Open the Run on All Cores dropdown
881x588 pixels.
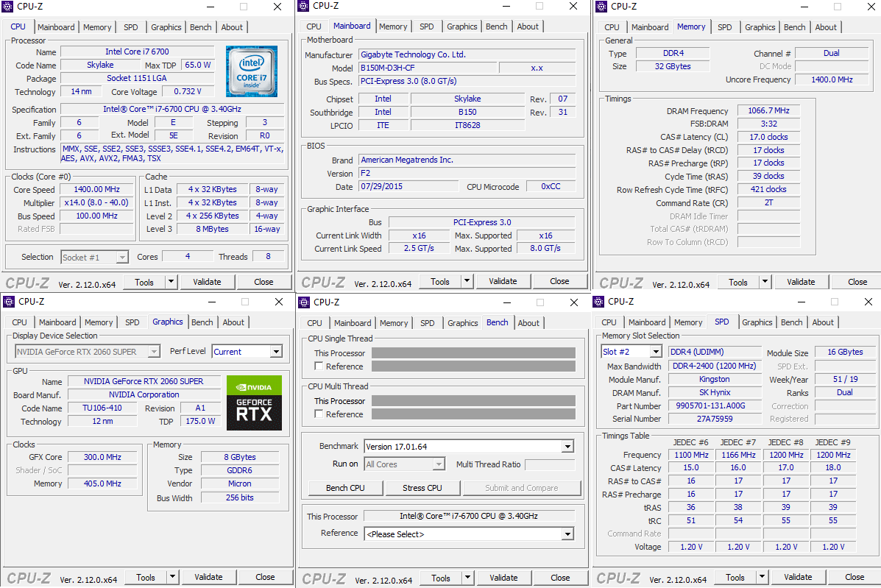[439, 464]
